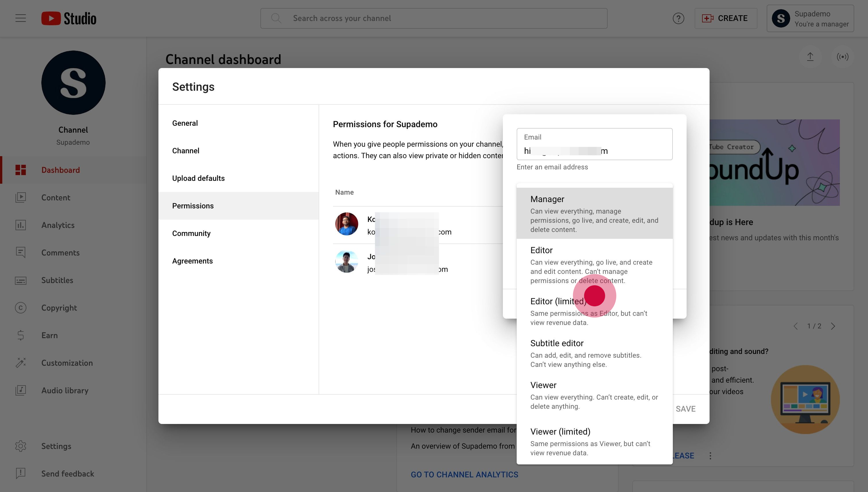Screen dimensions: 868x492
Task: Select the Viewer access role
Action: [x=594, y=395]
